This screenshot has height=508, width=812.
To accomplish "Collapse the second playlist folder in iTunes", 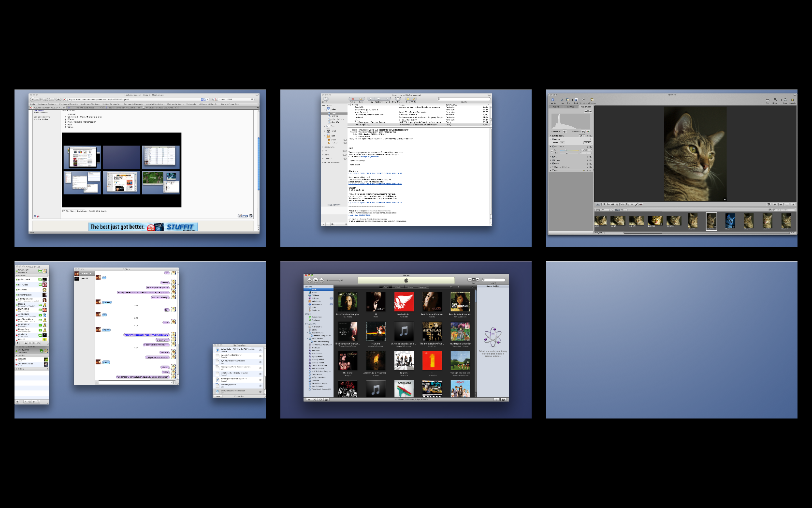I will pyautogui.click(x=307, y=339).
